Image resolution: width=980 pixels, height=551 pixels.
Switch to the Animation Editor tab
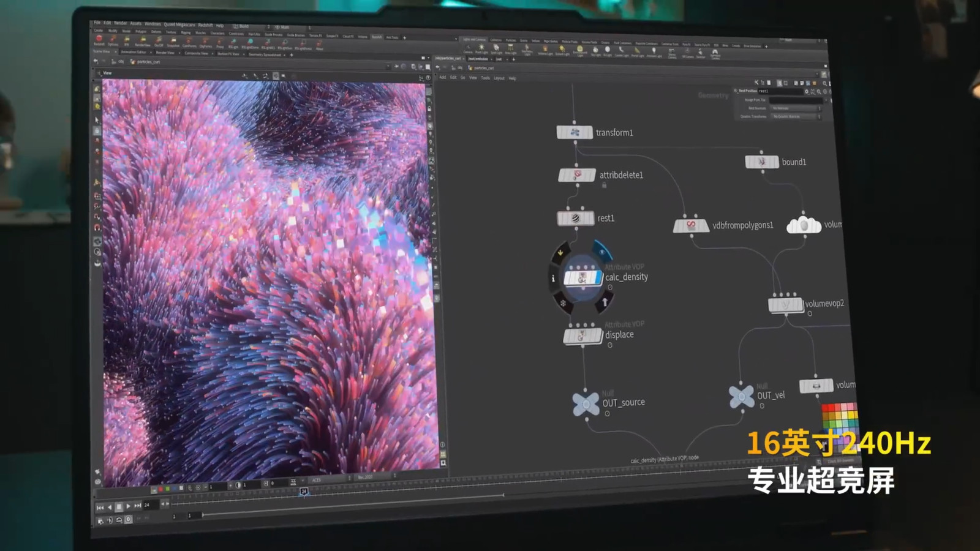point(133,52)
